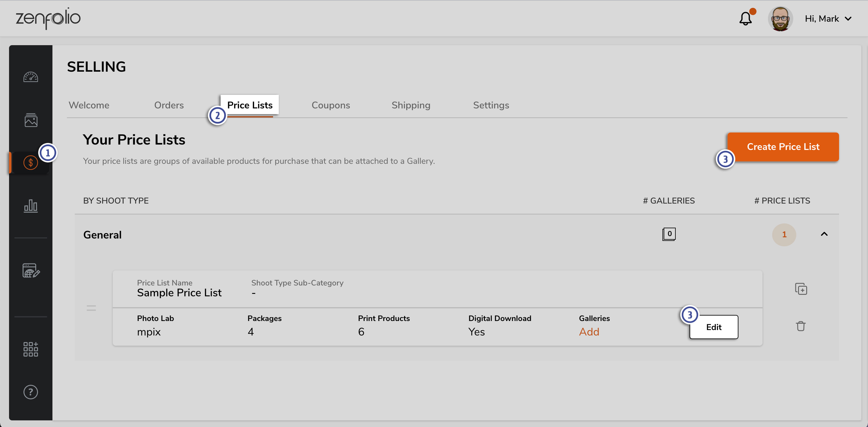This screenshot has width=868, height=427.
Task: Duplicate the Sample Price List
Action: click(801, 289)
